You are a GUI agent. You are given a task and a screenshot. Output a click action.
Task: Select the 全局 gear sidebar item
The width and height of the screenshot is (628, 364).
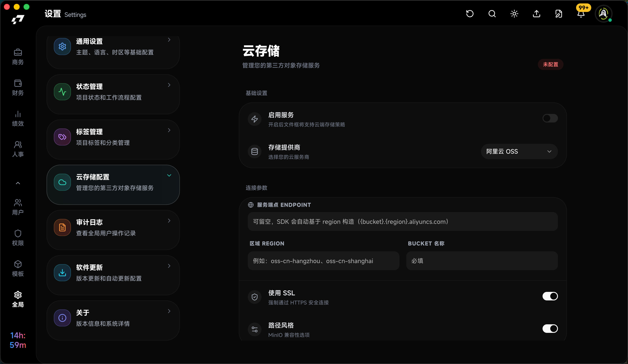[18, 299]
